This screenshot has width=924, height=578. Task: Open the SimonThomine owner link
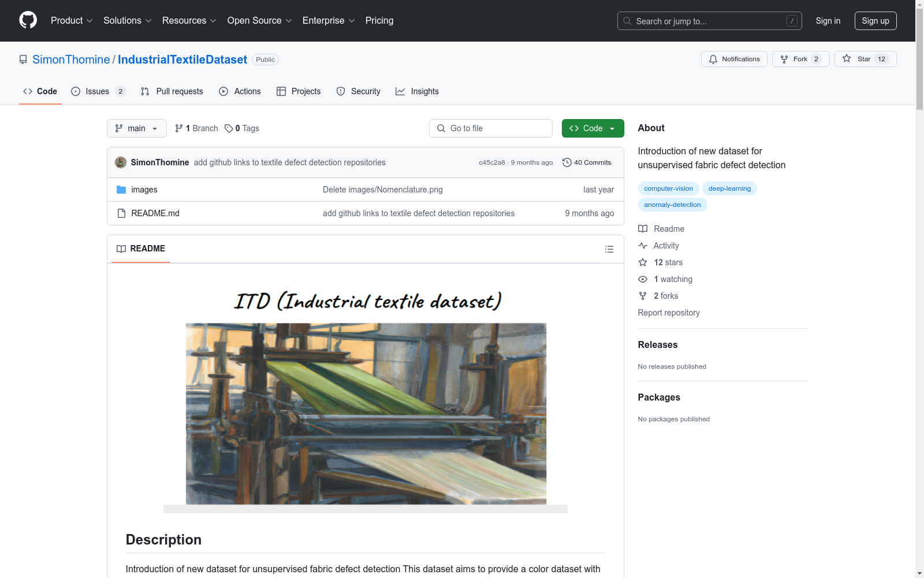71,60
